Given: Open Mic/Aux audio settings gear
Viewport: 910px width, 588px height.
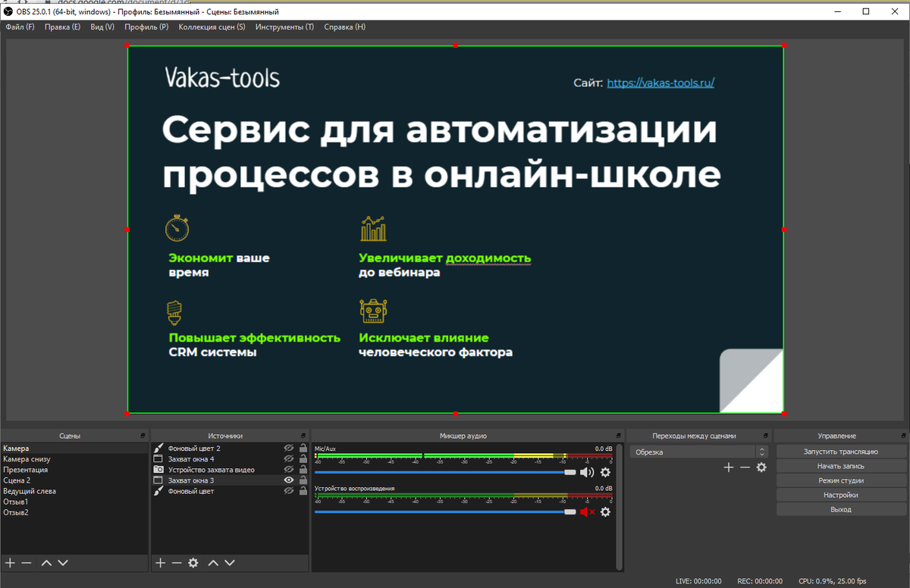Looking at the screenshot, I should (x=605, y=472).
